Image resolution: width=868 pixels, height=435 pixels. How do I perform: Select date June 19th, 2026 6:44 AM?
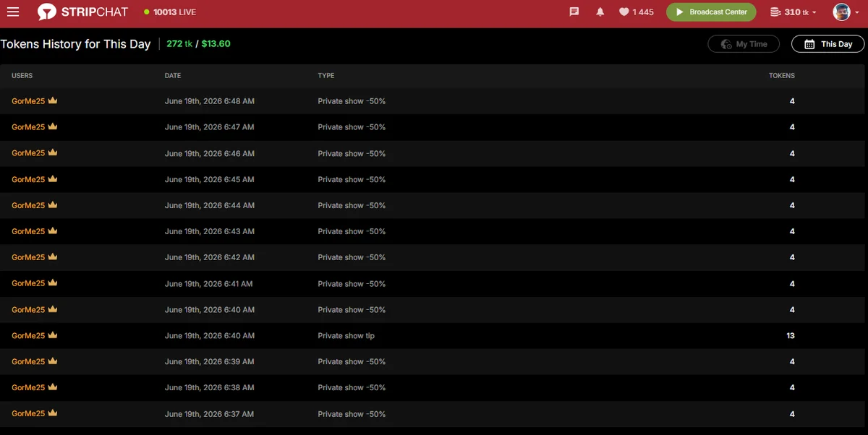[x=210, y=205]
